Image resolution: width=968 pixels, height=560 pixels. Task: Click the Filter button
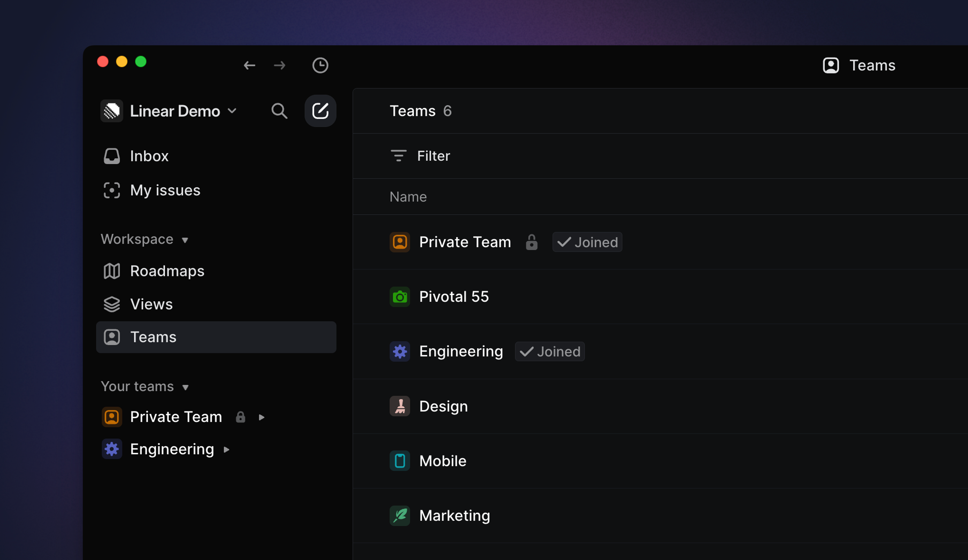(x=420, y=156)
